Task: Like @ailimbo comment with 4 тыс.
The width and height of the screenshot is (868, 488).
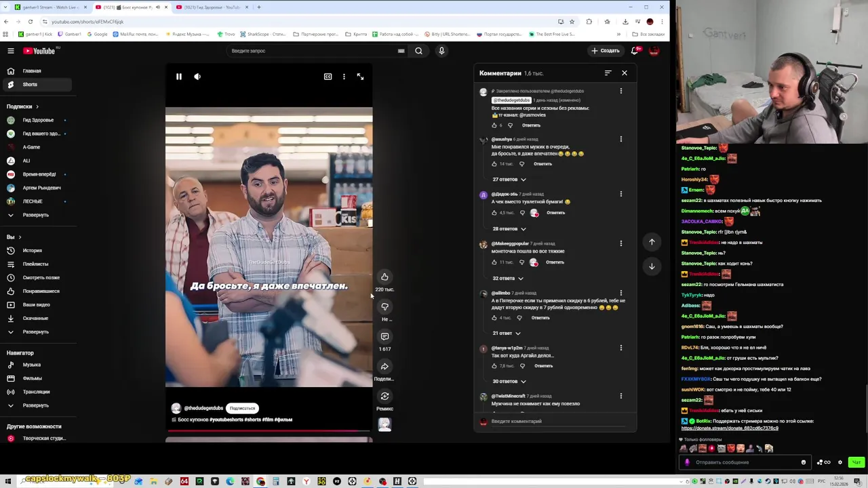Action: (x=494, y=318)
